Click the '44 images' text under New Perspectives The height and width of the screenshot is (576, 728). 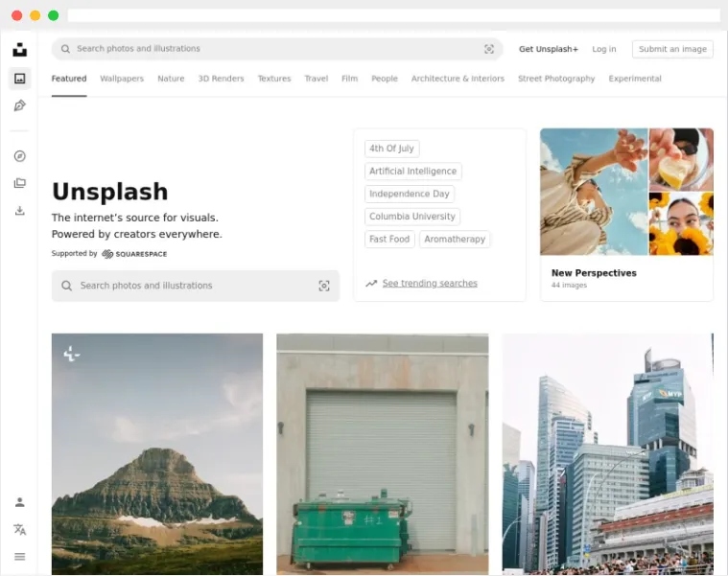click(569, 286)
